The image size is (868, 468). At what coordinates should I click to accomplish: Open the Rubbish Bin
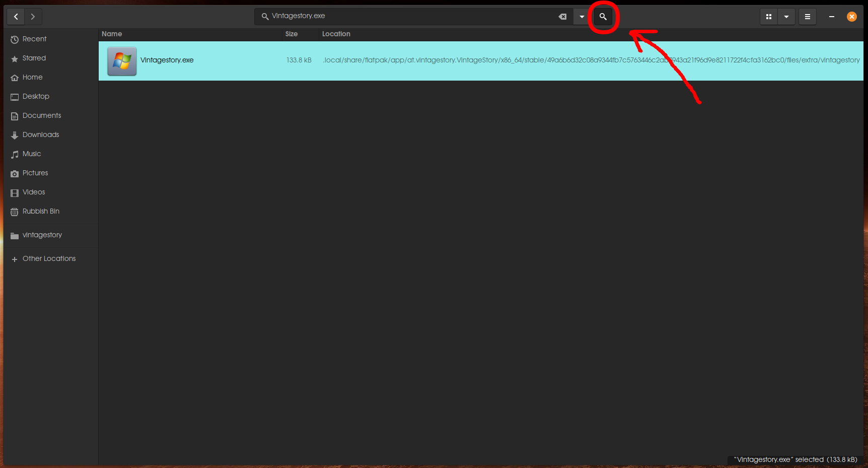[x=40, y=212]
